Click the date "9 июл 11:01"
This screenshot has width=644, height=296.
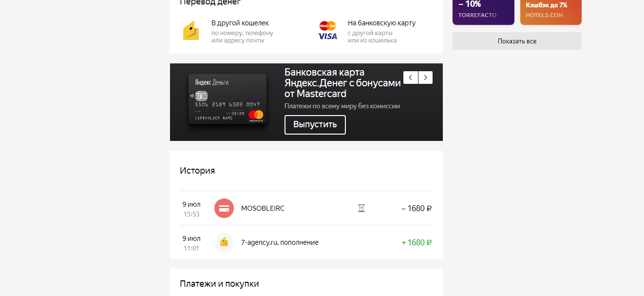click(191, 243)
